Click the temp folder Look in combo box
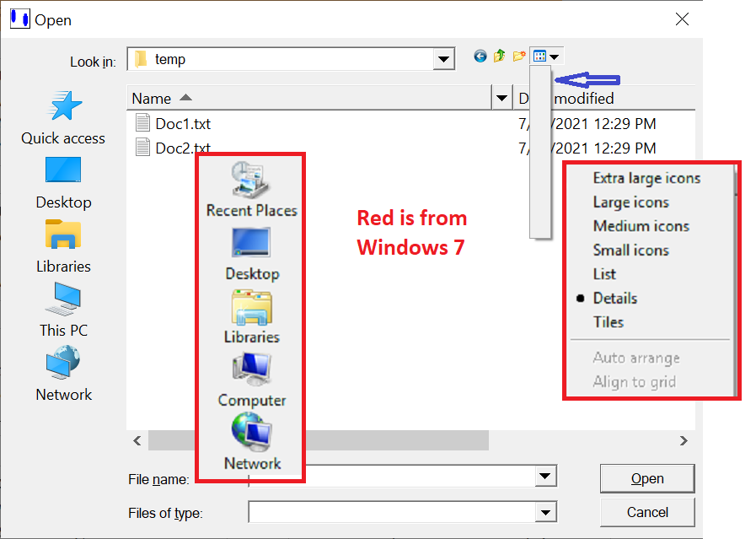756x539 pixels. (x=291, y=59)
